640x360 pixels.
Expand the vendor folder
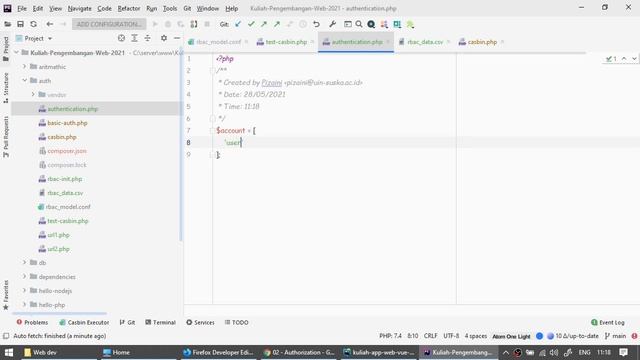pyautogui.click(x=33, y=94)
